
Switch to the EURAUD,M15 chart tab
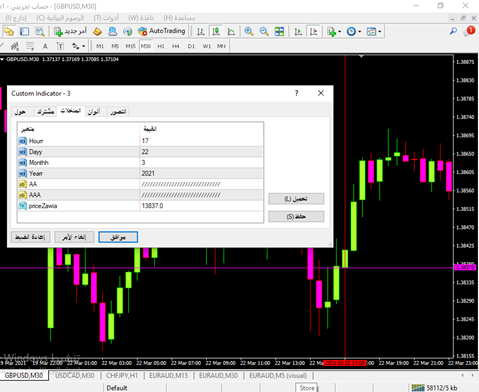(x=168, y=375)
